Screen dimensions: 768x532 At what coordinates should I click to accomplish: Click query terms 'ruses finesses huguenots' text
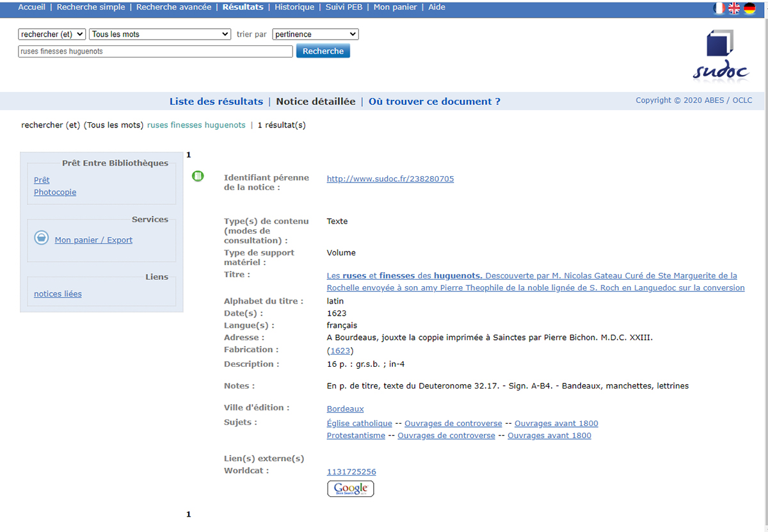click(x=196, y=125)
